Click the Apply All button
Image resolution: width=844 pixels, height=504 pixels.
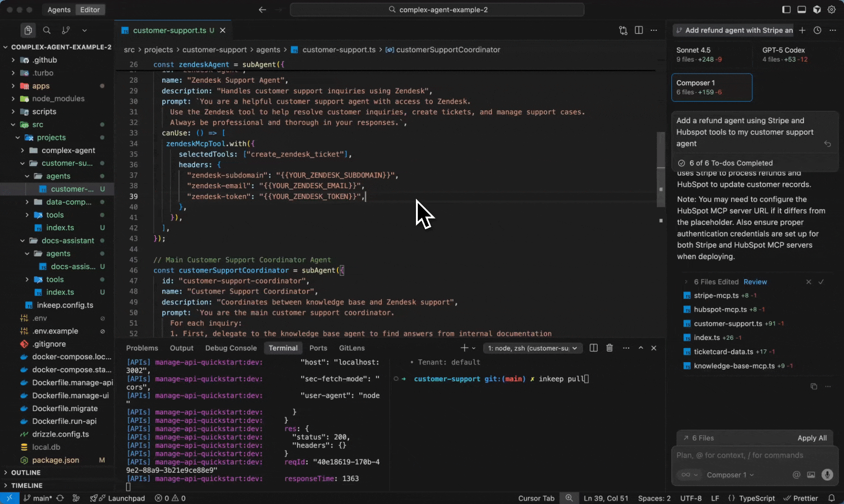812,438
